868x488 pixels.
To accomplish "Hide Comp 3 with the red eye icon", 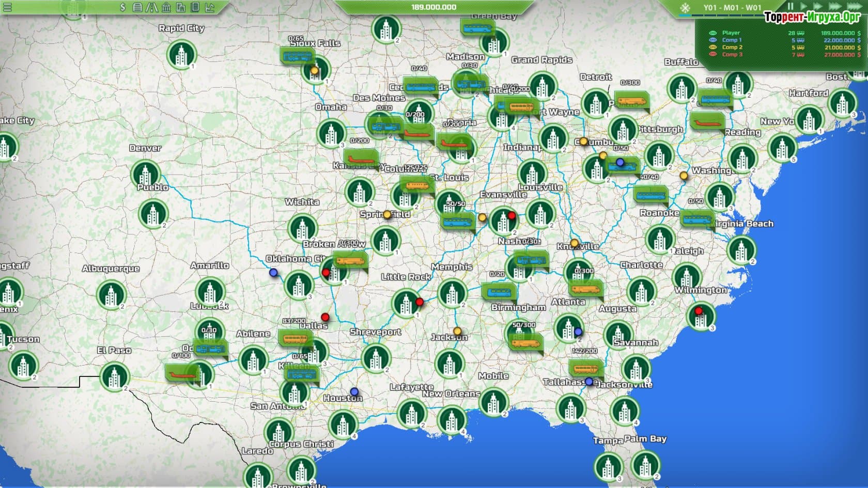I will click(x=712, y=55).
